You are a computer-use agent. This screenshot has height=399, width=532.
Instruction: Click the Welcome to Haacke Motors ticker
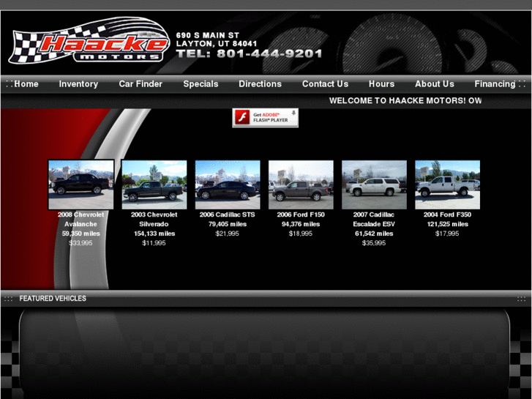pos(405,100)
